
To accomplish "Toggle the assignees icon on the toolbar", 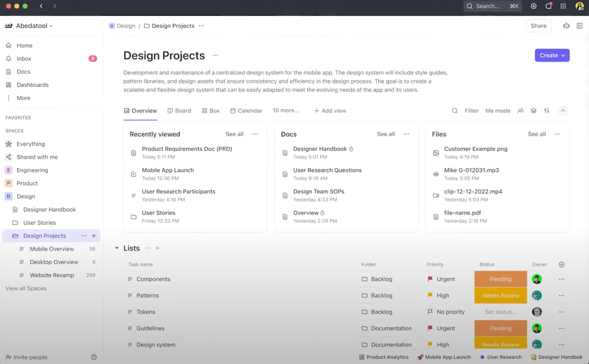I will (x=520, y=110).
